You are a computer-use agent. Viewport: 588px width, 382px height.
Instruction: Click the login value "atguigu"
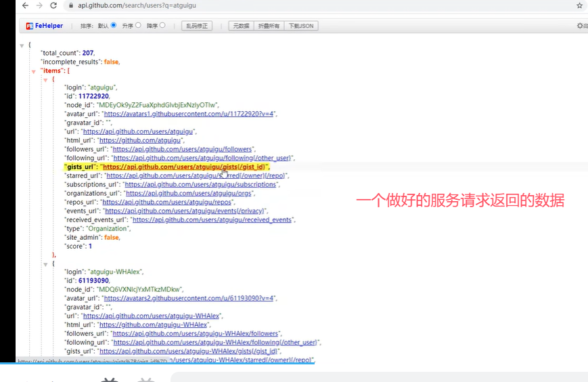pos(101,87)
